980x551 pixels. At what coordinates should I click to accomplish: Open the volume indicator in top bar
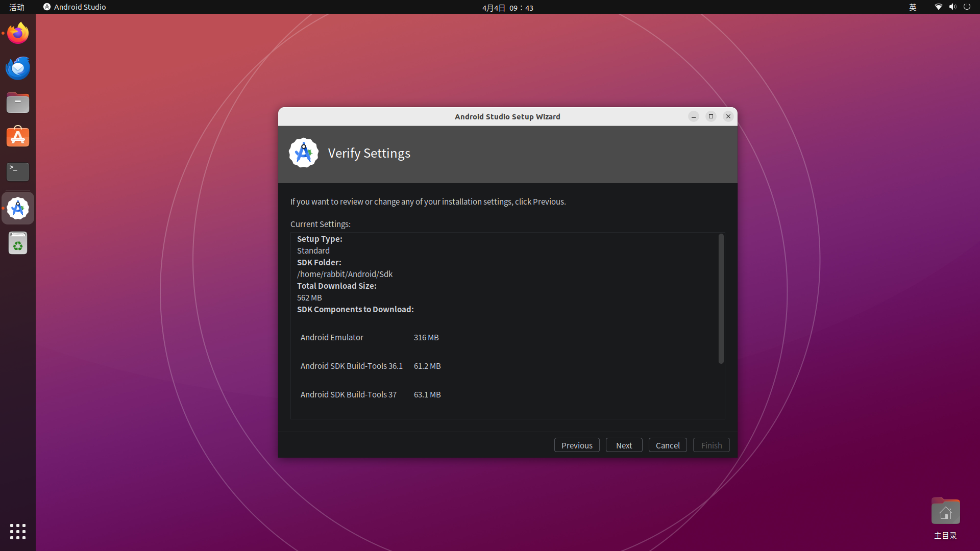(952, 7)
